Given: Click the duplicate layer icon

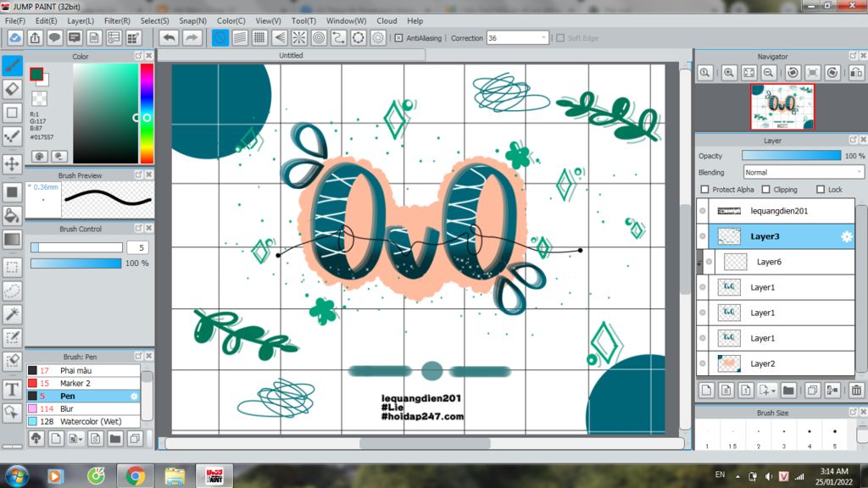Looking at the screenshot, I should click(x=812, y=390).
